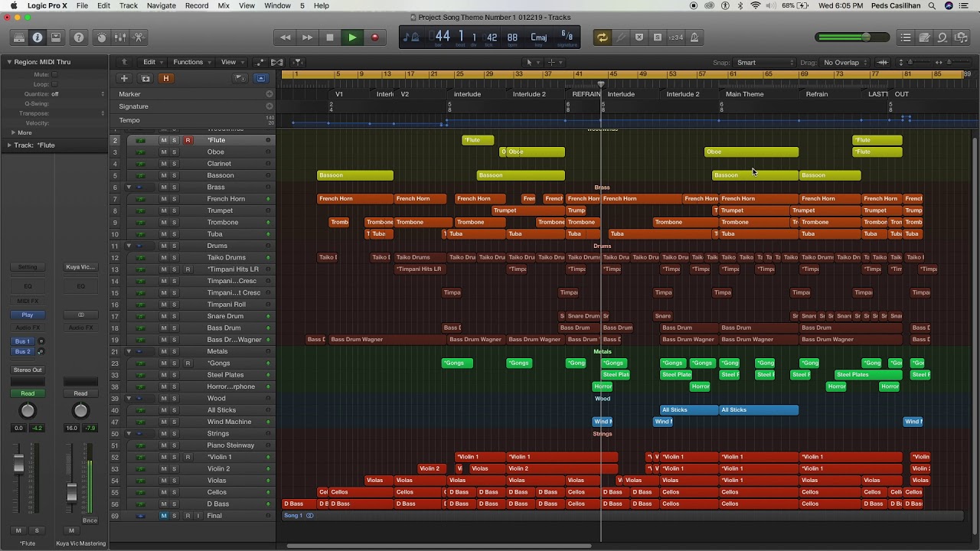This screenshot has height=551, width=980.
Task: Open the Drag mode dropdown
Action: pos(844,63)
